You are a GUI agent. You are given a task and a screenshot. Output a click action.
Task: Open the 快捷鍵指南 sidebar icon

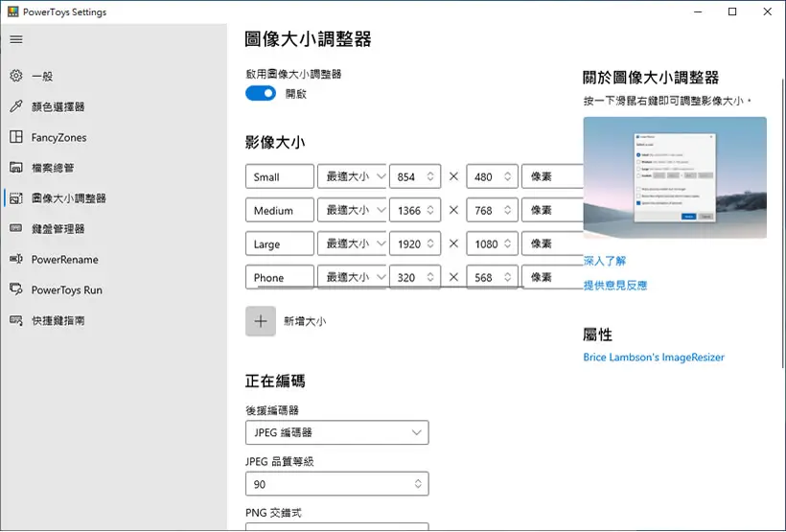pos(16,320)
